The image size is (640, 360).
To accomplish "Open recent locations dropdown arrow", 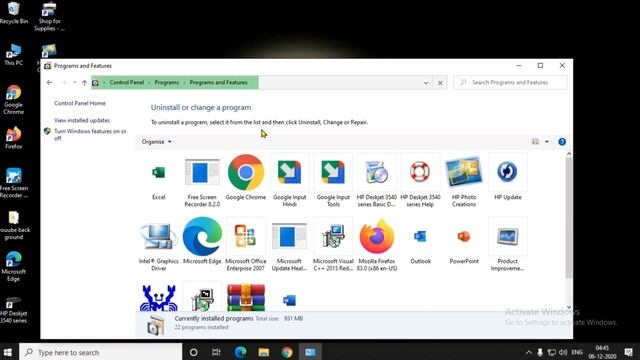I will [x=74, y=82].
